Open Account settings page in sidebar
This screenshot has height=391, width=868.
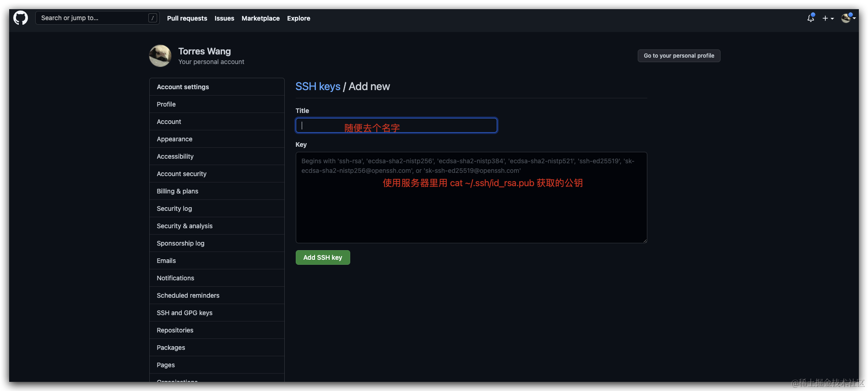point(217,122)
